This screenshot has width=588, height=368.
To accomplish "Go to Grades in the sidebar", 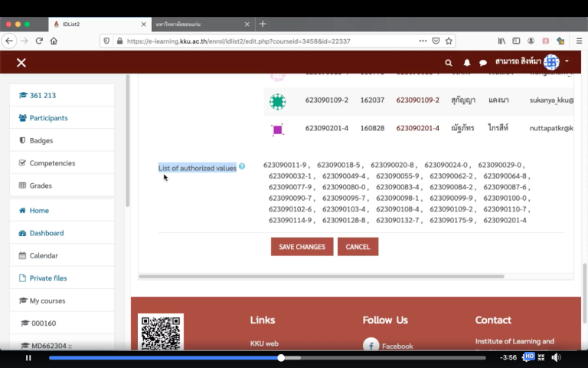I will (41, 186).
